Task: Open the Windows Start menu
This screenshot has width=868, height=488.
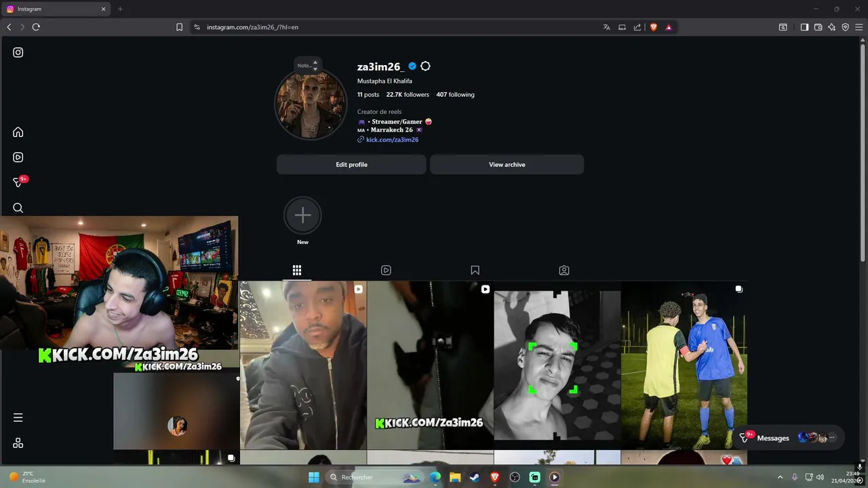Action: [314, 477]
